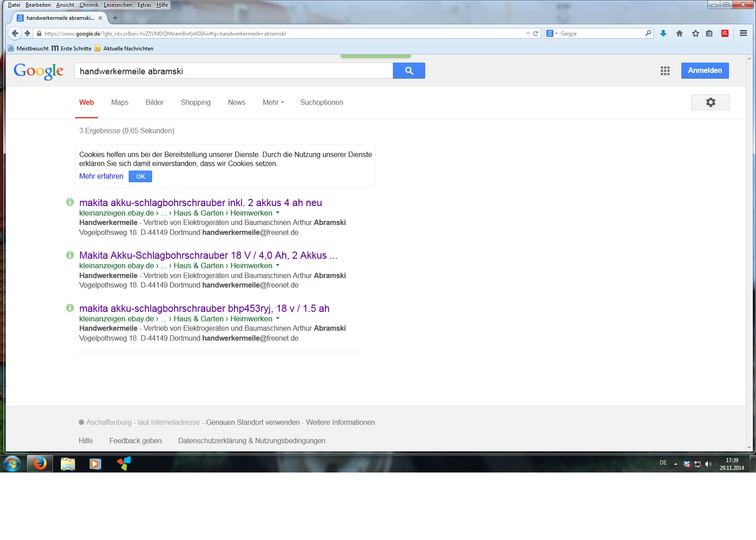Click the Google search query input field
The width and height of the screenshot is (756, 540).
point(234,71)
